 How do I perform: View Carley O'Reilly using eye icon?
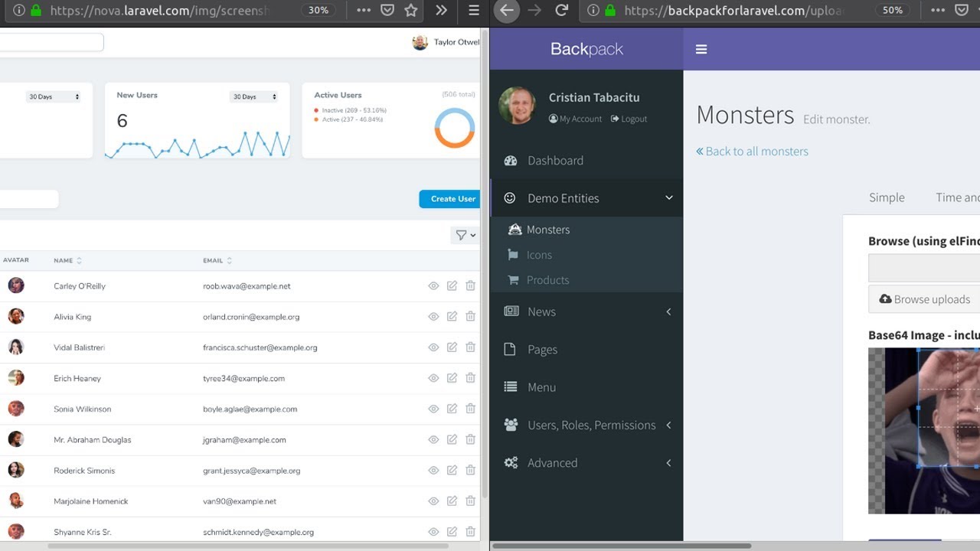click(433, 286)
